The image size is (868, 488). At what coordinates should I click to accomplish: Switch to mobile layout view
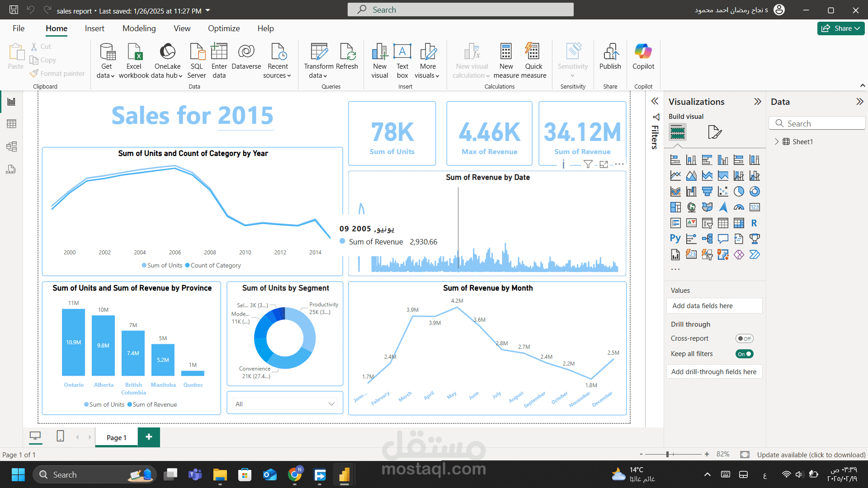60,436
